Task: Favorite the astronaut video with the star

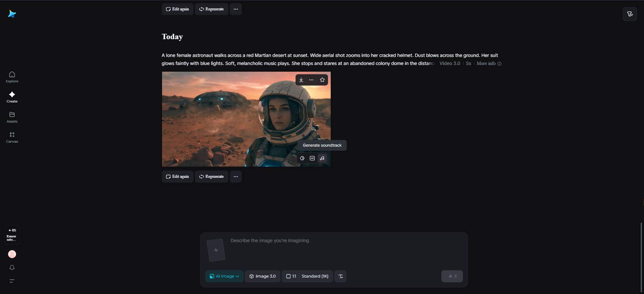Action: point(322,80)
